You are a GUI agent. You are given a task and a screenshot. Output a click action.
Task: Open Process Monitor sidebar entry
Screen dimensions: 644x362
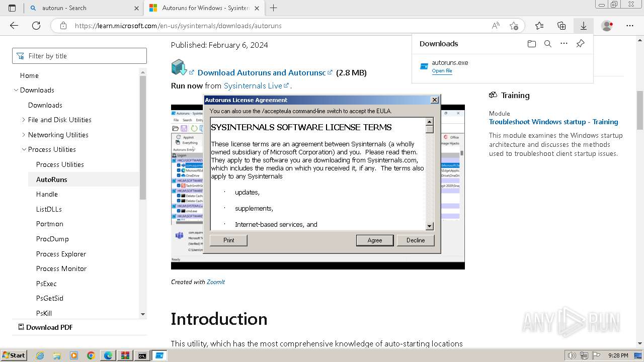(x=61, y=268)
